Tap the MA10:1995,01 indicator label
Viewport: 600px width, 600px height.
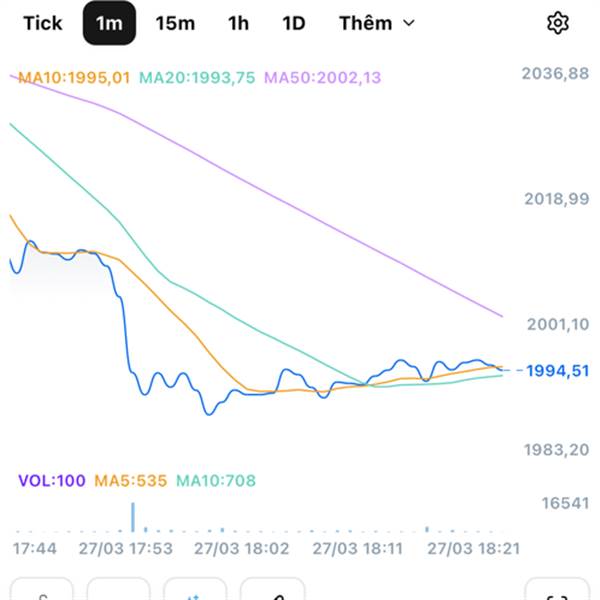tap(74, 77)
